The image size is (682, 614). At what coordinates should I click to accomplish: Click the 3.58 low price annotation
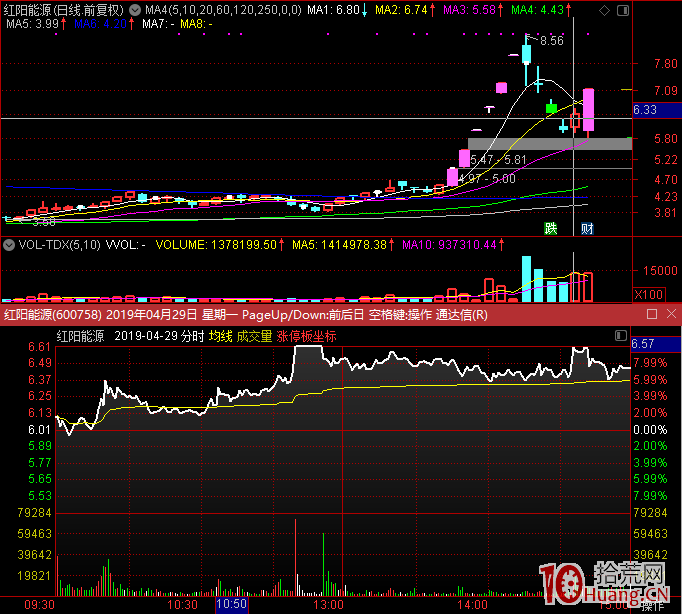point(44,222)
